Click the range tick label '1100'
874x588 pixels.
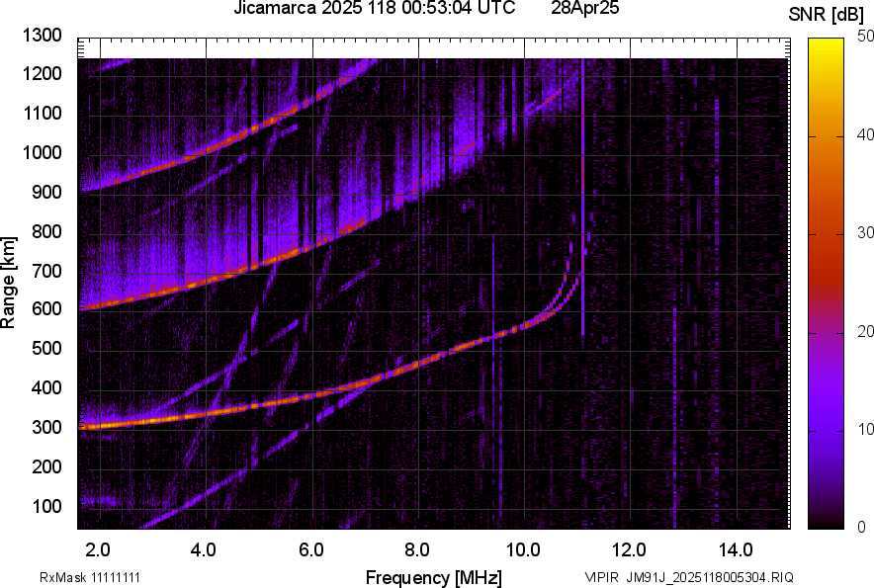point(42,113)
